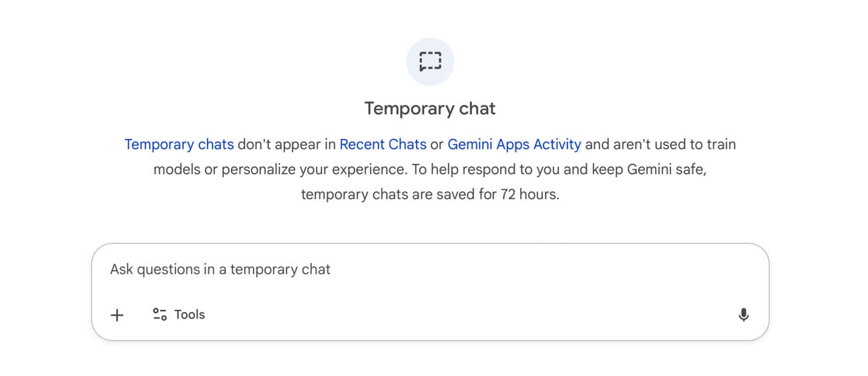This screenshot has height=376, width=868.
Task: Open the Gemini Apps Activity link
Action: [x=514, y=144]
